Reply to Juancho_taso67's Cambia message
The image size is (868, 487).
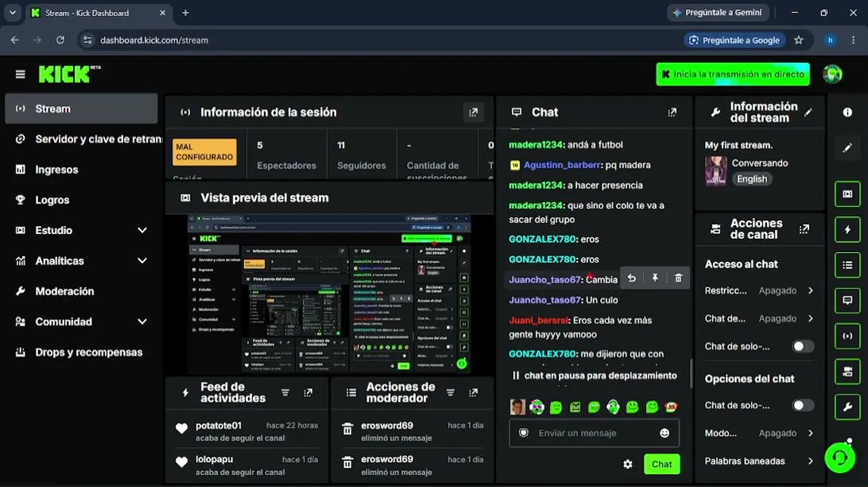click(x=631, y=278)
